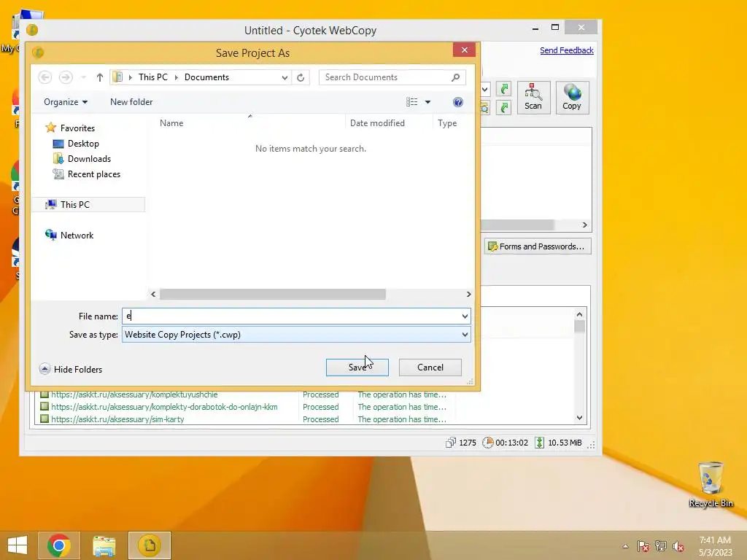The width and height of the screenshot is (747, 560).
Task: Click the Save button in the dialog
Action: click(x=357, y=367)
